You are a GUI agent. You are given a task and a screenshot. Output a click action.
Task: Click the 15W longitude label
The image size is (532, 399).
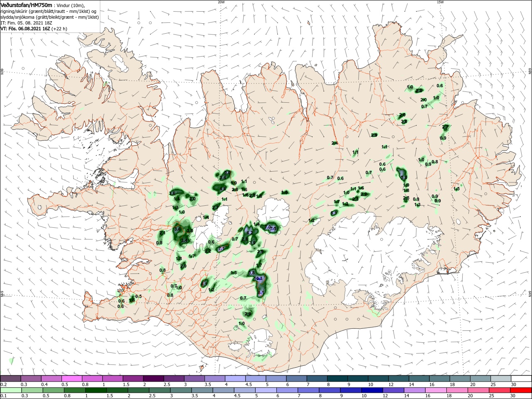440,2
